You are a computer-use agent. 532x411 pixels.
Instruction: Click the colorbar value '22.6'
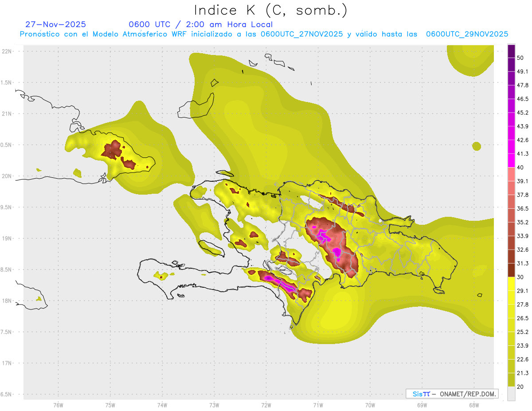pyautogui.click(x=523, y=360)
